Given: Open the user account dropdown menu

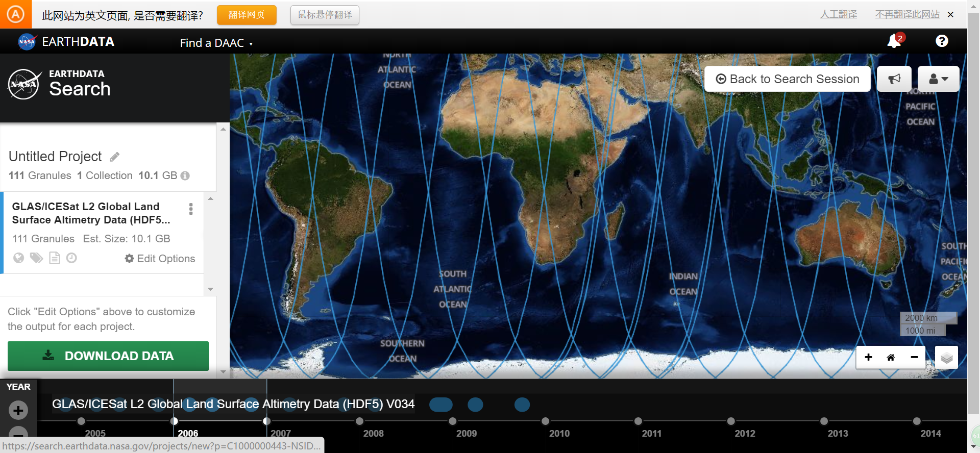Looking at the screenshot, I should pos(938,79).
